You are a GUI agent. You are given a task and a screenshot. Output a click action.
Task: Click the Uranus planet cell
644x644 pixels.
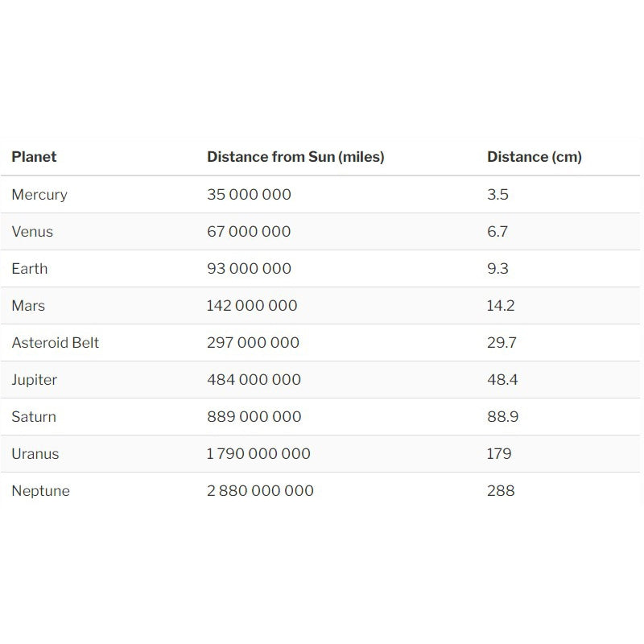point(35,454)
